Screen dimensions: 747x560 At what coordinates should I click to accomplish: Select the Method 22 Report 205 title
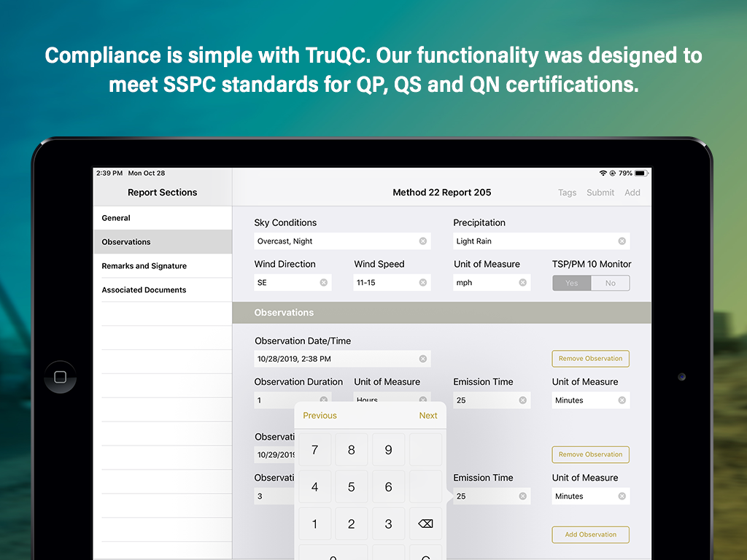(441, 192)
